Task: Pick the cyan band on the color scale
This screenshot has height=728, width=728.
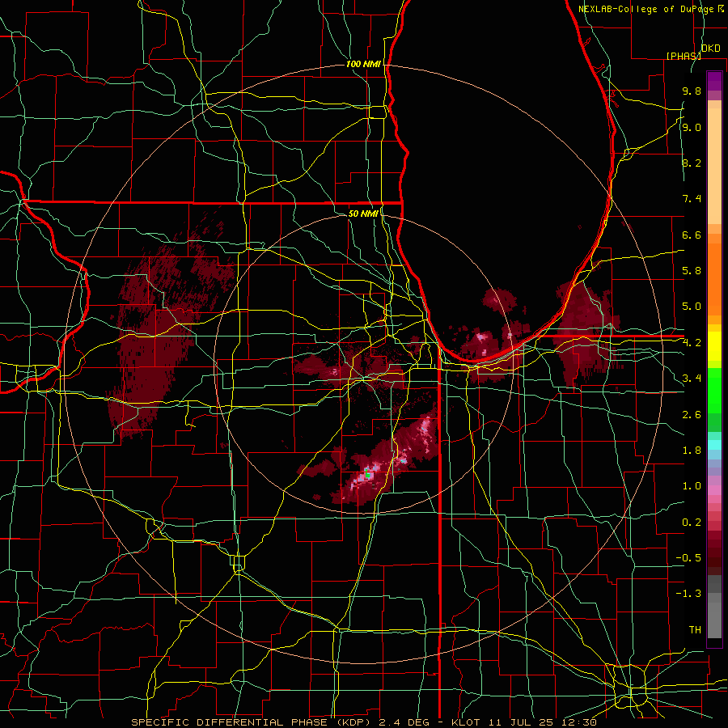Action: [714, 445]
